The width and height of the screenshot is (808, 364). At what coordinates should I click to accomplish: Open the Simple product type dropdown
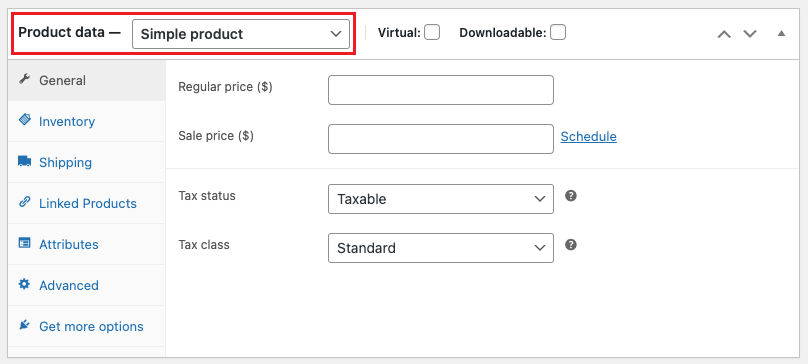(241, 34)
